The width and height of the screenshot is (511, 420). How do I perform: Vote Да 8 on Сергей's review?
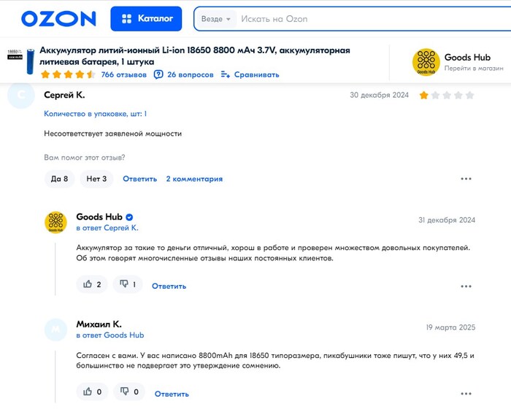(59, 179)
